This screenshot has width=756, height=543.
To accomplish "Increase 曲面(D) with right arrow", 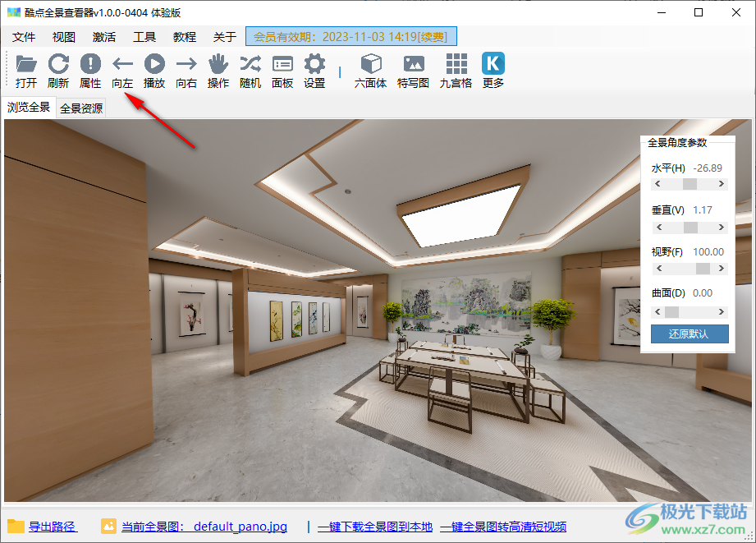I will click(722, 312).
